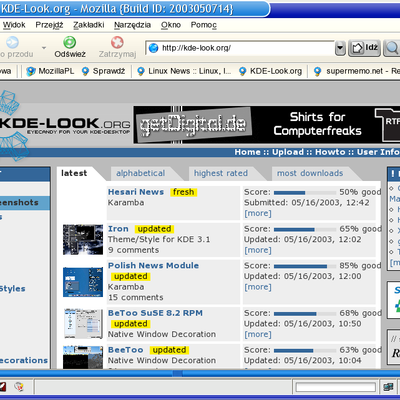Follow the User Info navigation link
Screen dimensions: 400x400
(x=378, y=152)
